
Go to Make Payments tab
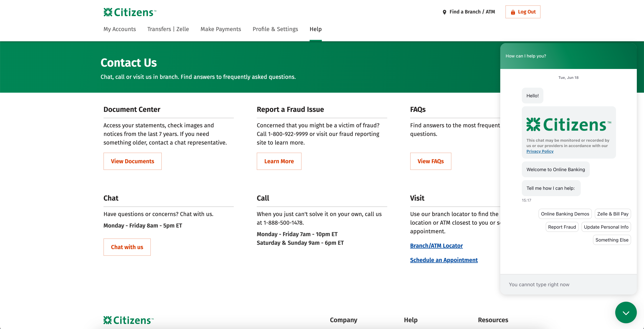(x=220, y=29)
